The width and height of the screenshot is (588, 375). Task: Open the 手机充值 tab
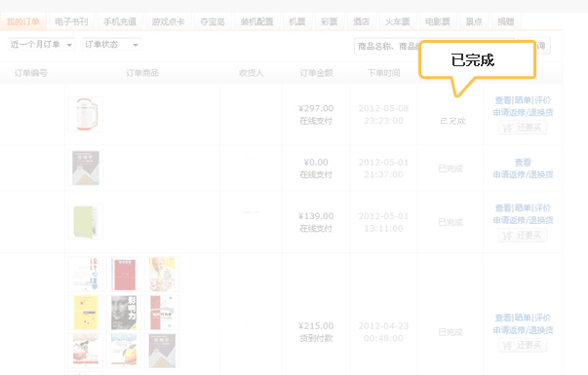coord(120,21)
